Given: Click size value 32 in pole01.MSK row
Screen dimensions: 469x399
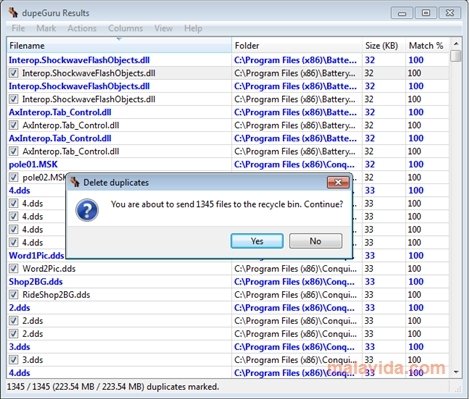Looking at the screenshot, I should tap(370, 164).
